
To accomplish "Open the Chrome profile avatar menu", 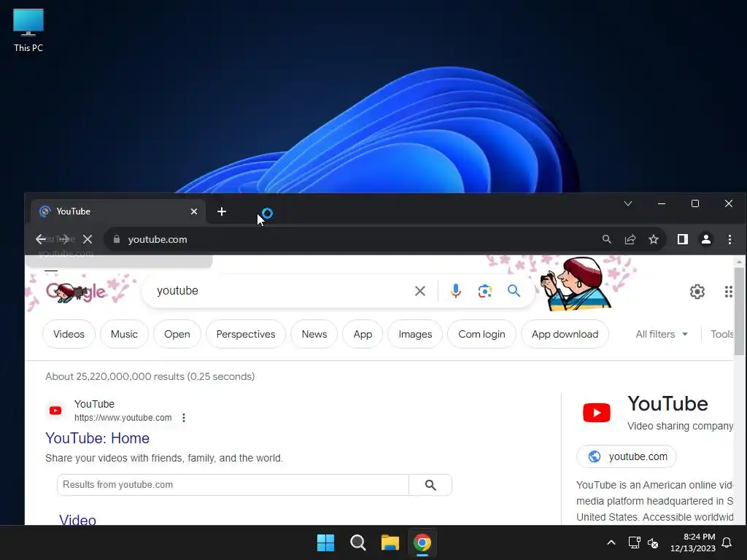I will pyautogui.click(x=705, y=239).
